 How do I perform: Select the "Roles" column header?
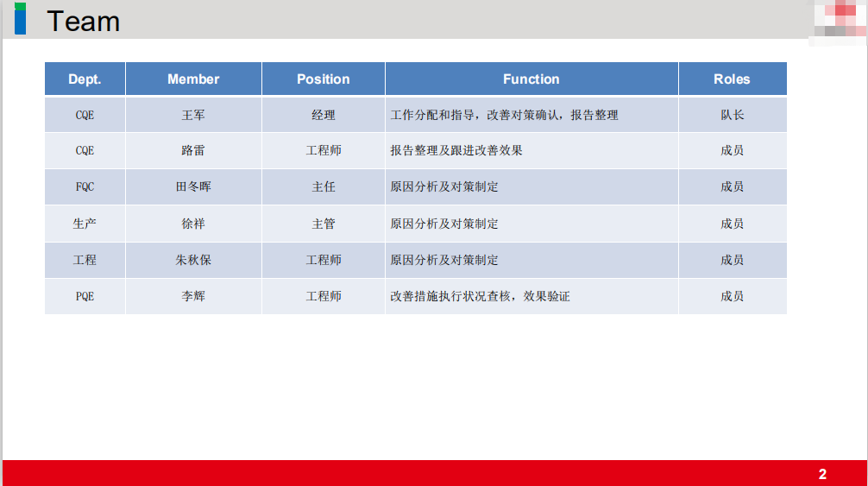(x=732, y=79)
